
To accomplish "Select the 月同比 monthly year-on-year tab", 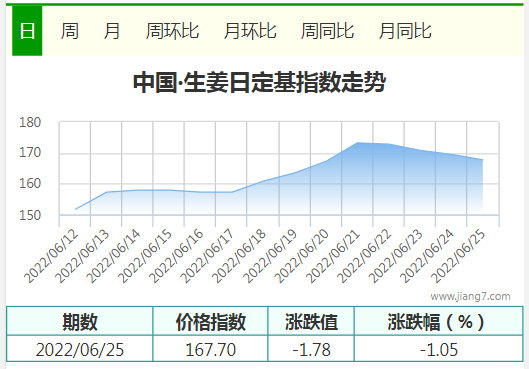I will tap(405, 31).
